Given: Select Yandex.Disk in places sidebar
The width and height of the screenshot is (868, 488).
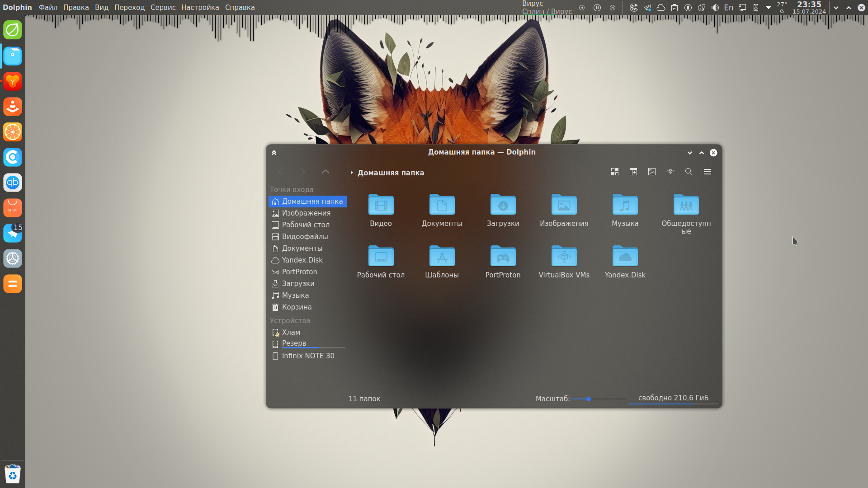Looking at the screenshot, I should point(302,260).
